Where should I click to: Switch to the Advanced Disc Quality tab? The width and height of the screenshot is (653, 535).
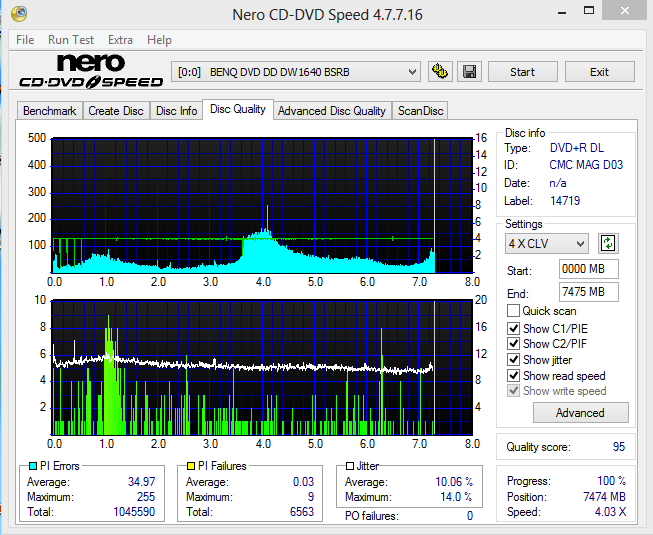click(x=332, y=111)
